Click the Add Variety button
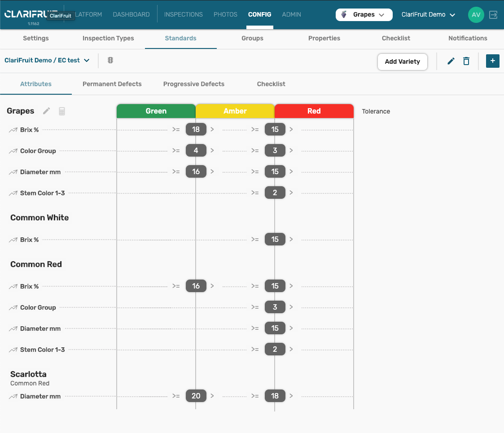504x433 pixels. click(x=402, y=61)
